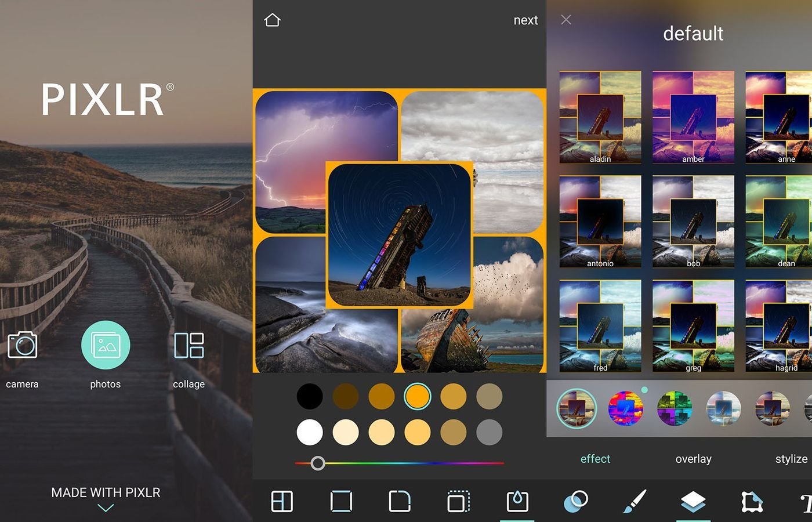
Task: Apply the hagrid effect thumbnail
Action: click(x=778, y=326)
